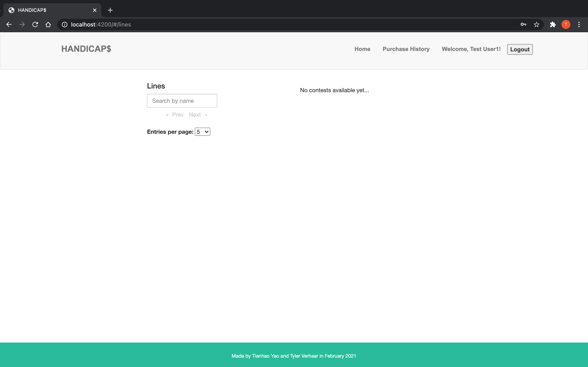The image size is (588, 367).
Task: Reload the current page
Action: click(x=35, y=24)
